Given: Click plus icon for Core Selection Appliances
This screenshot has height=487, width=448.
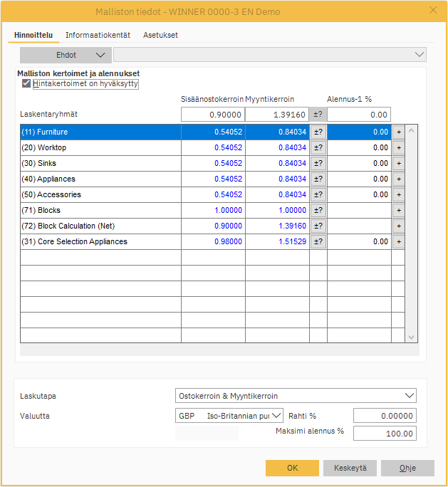Looking at the screenshot, I should coord(398,241).
